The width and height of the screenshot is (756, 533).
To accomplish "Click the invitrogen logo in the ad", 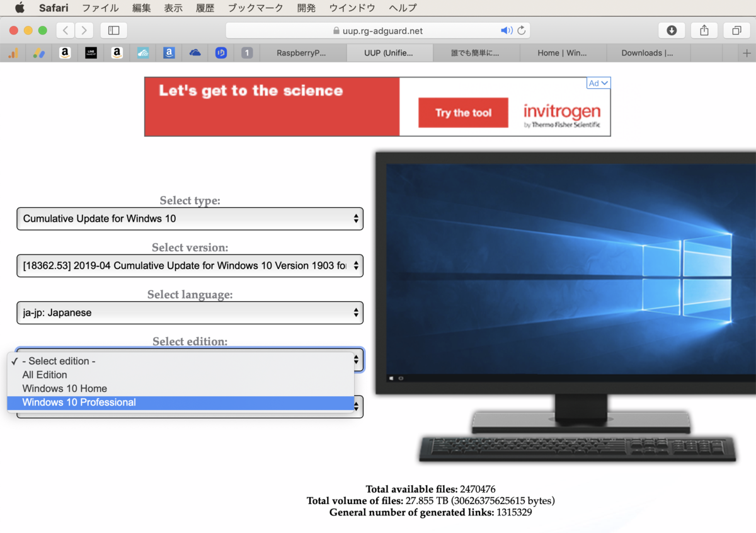I will pos(562,115).
